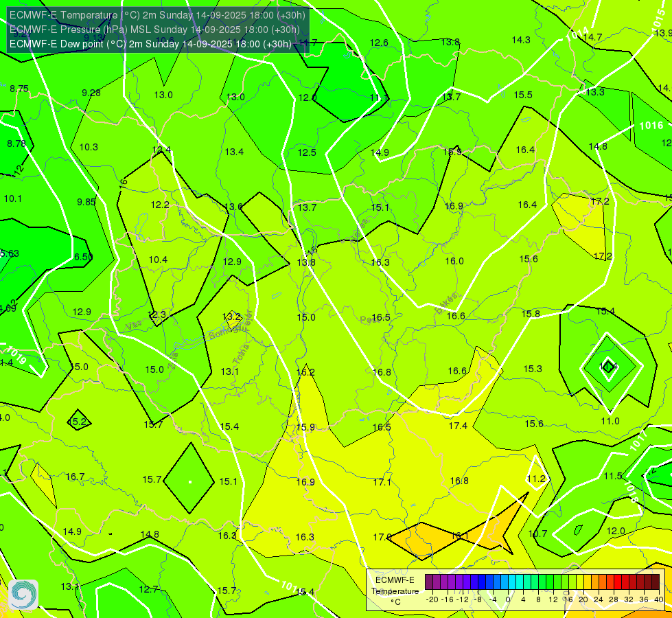Click the 13.6 temperature value

233,207
